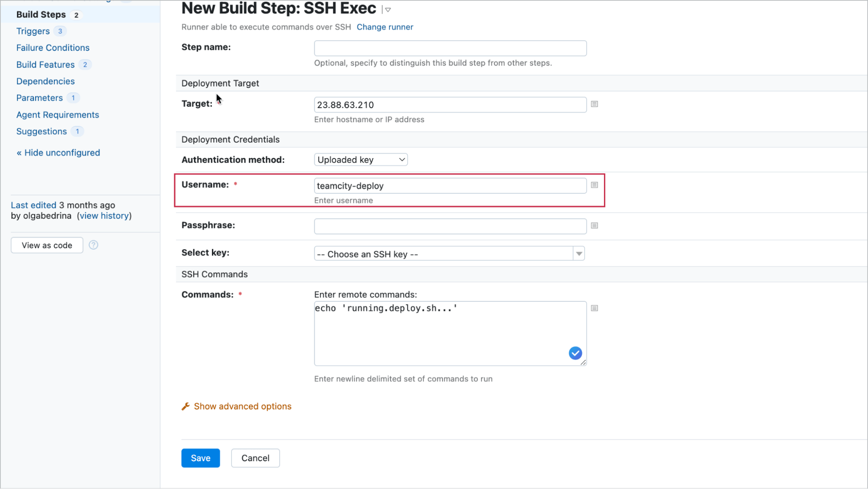Viewport: 868px width, 489px height.
Task: Open Triggers settings section
Action: click(x=33, y=31)
